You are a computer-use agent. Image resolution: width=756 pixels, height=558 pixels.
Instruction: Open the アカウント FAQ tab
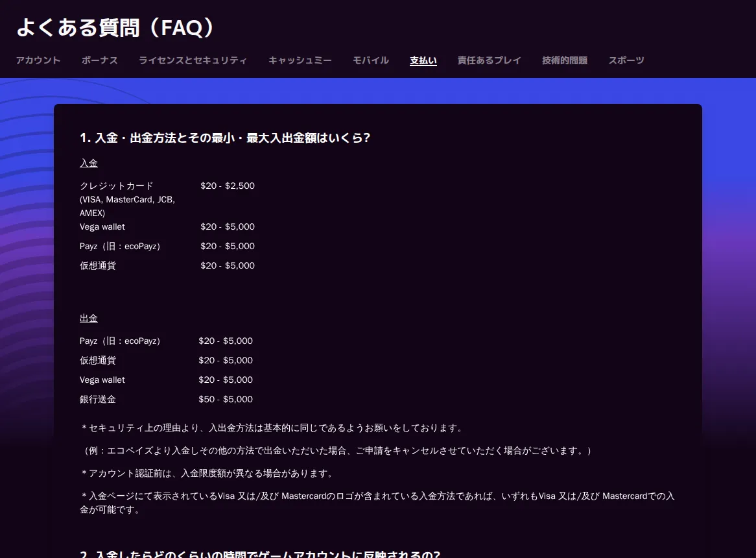coord(38,60)
